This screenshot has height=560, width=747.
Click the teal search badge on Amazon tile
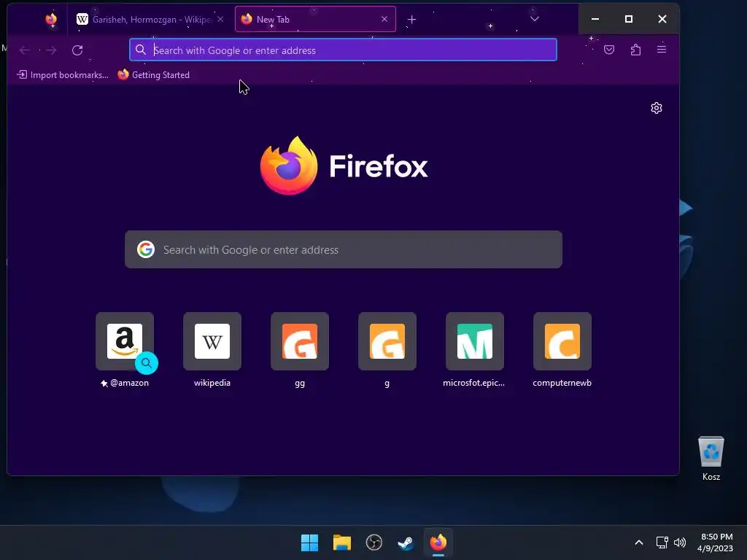click(146, 363)
